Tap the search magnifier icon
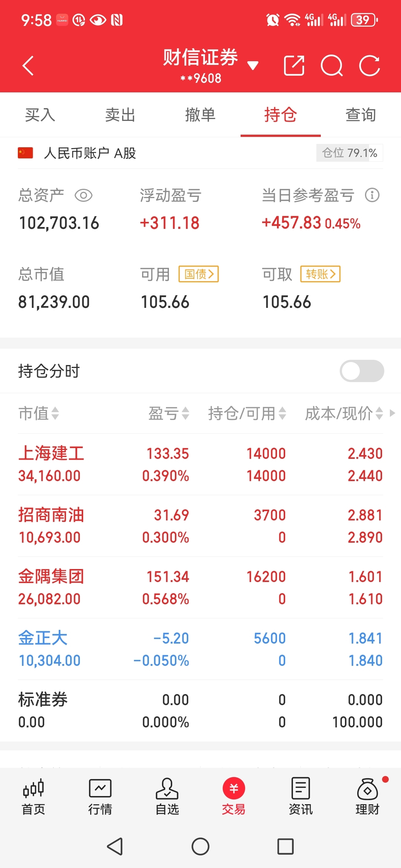Image resolution: width=401 pixels, height=868 pixels. point(332,66)
